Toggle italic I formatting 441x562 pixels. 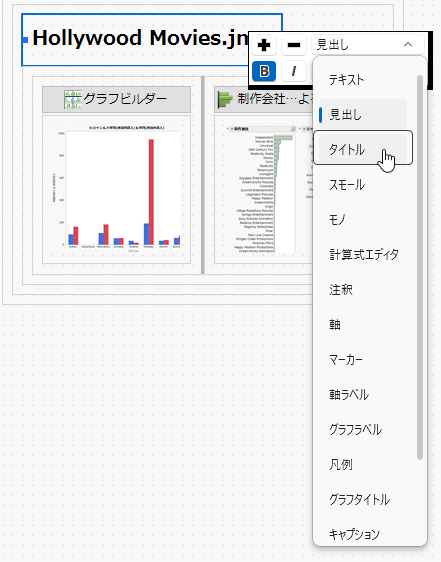(294, 71)
